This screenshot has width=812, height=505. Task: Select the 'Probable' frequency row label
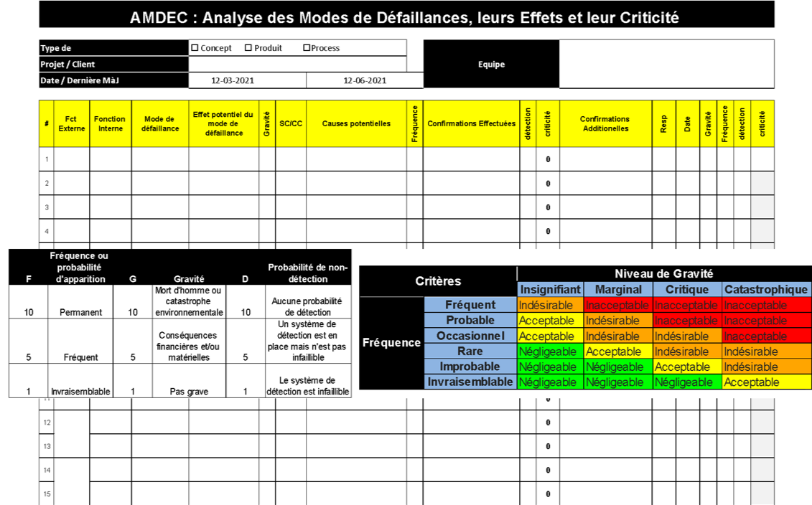pos(470,320)
